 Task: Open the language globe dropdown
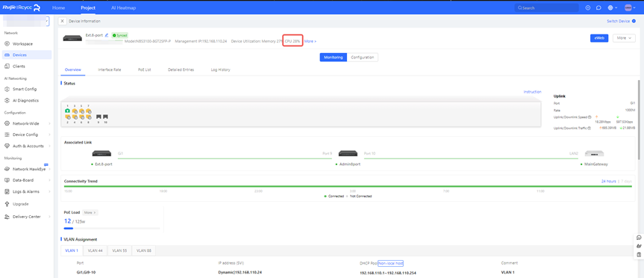613,7
